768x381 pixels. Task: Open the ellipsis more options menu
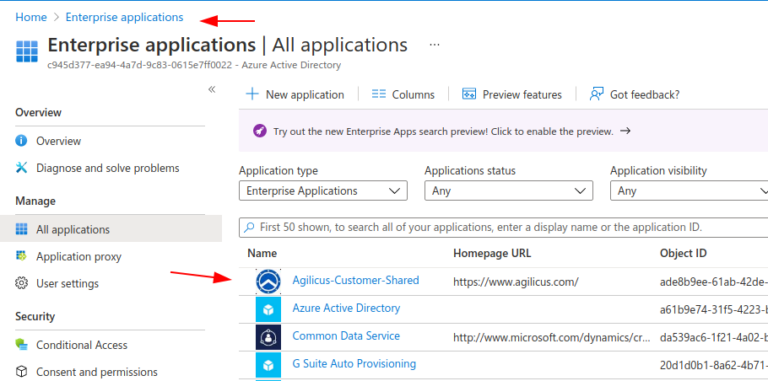(434, 45)
